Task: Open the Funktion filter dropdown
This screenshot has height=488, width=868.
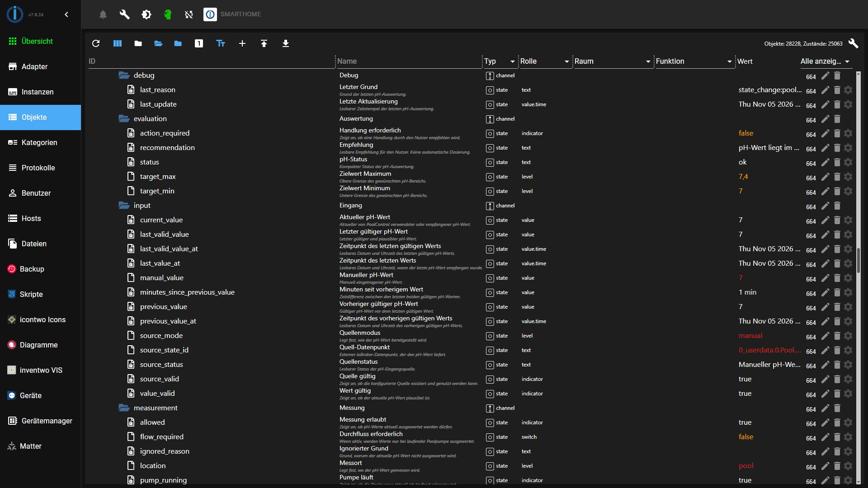Action: [x=694, y=61]
